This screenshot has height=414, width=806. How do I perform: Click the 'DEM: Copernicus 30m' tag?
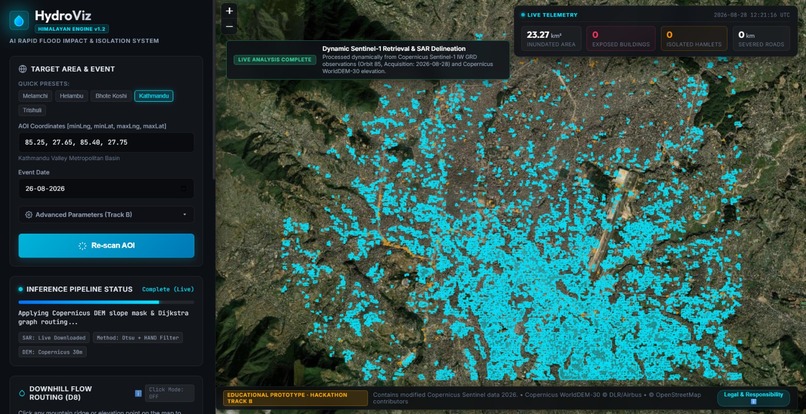click(x=52, y=352)
